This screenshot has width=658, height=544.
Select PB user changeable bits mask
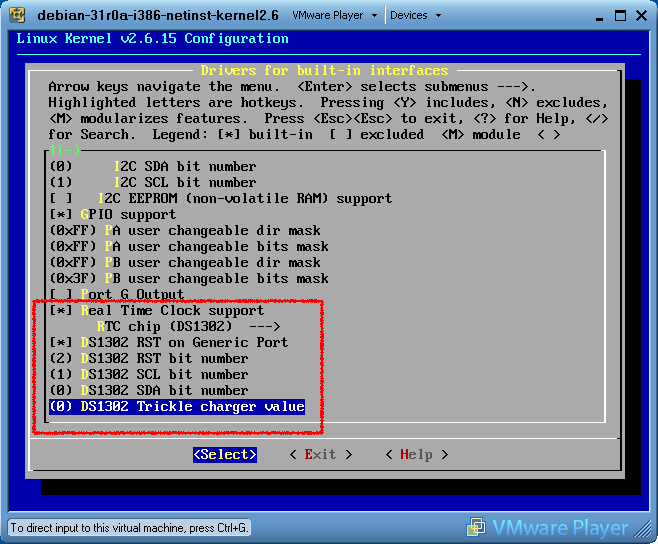[189, 278]
